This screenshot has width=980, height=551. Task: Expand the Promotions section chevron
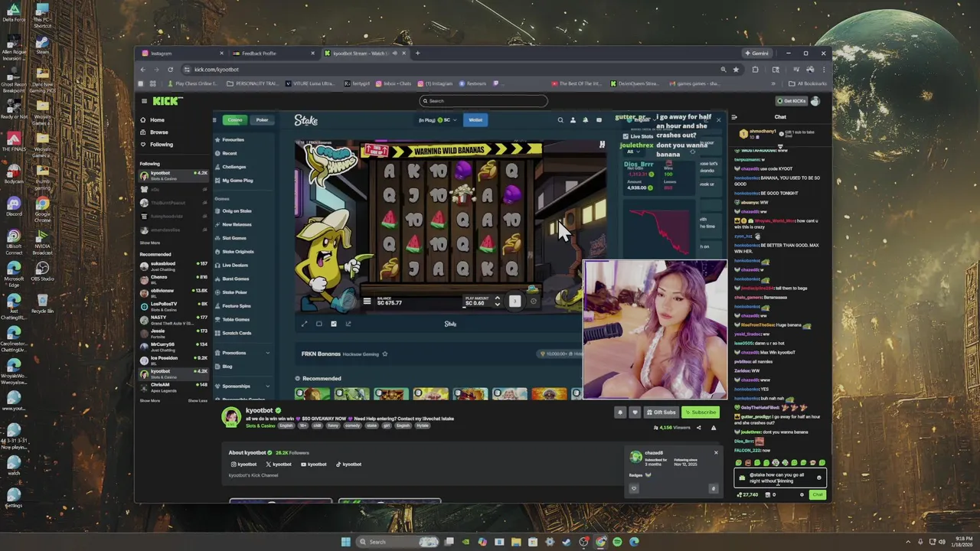pyautogui.click(x=267, y=353)
